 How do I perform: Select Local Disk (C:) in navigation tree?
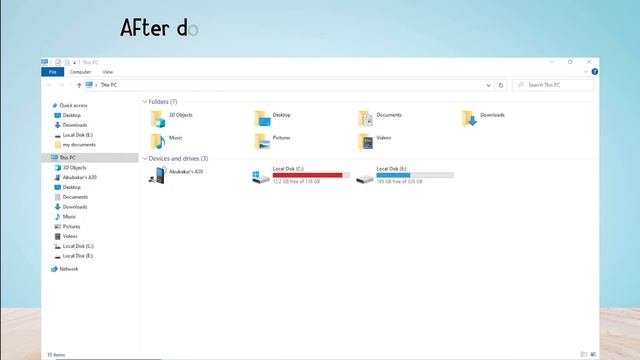(x=78, y=246)
